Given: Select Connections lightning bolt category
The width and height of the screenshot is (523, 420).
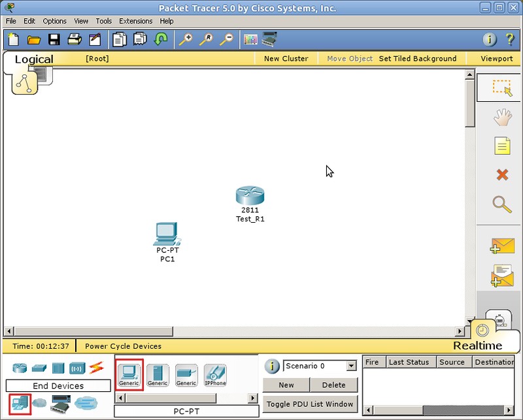Looking at the screenshot, I should point(96,368).
